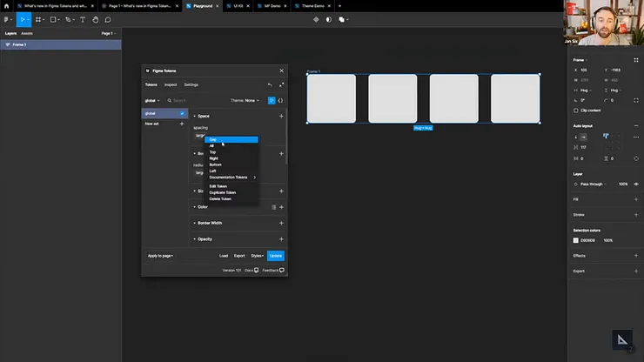644x362 pixels.
Task: Add a new Export setting
Action: point(636,271)
